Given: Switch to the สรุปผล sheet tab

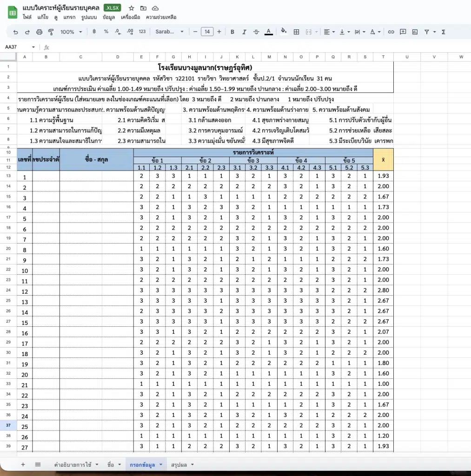Looking at the screenshot, I should [179, 464].
